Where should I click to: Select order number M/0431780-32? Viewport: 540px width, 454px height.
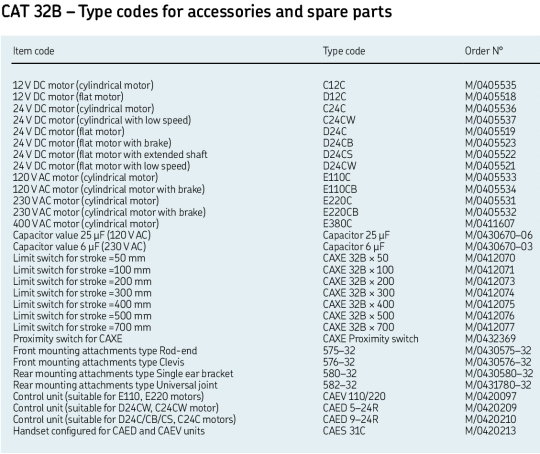point(498,385)
